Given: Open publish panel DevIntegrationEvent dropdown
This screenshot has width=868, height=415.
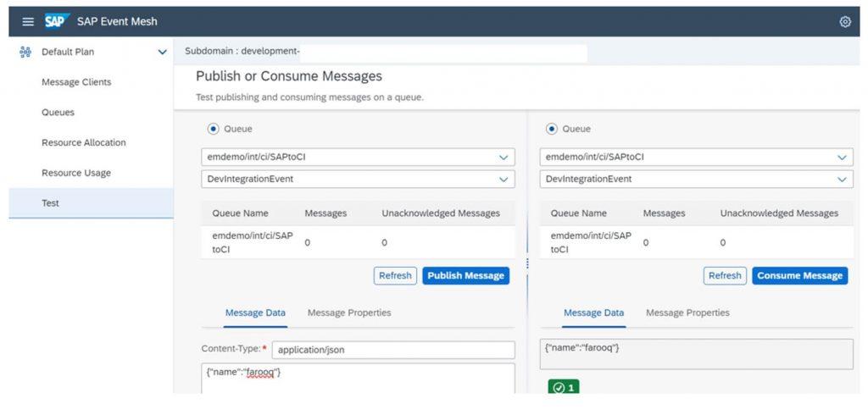Looking at the screenshot, I should 358,180.
